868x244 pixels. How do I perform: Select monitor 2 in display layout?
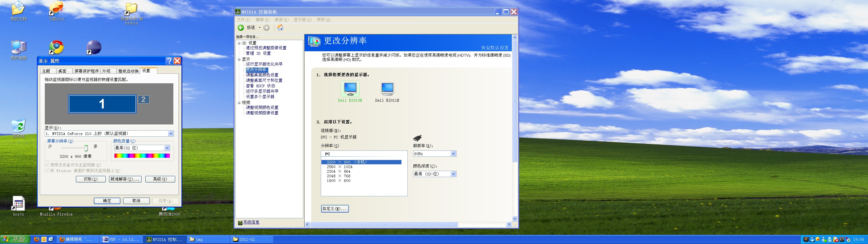coord(143,99)
